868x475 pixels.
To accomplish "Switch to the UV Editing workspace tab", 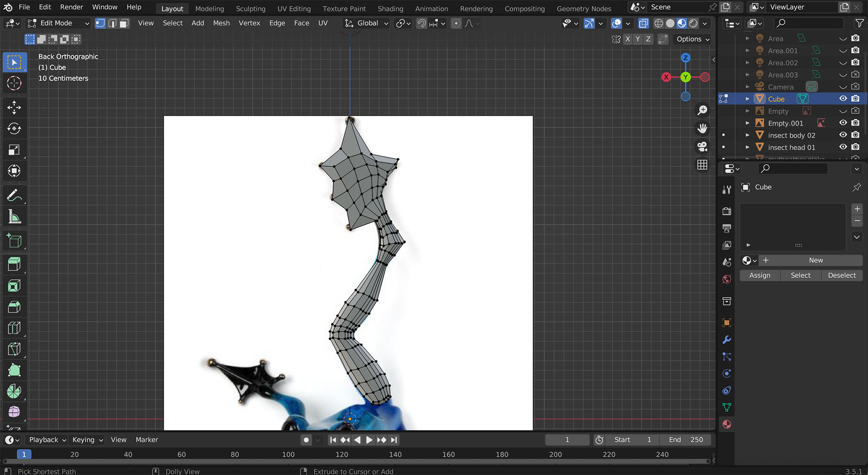I will coord(294,9).
